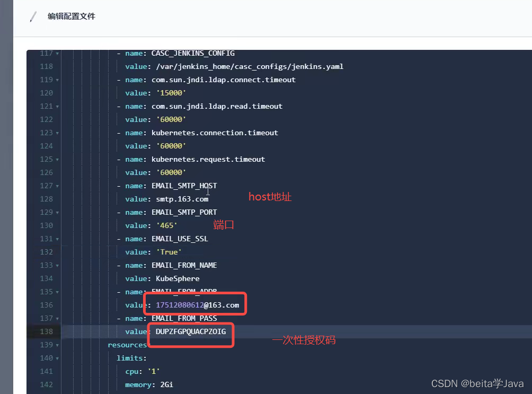Viewport: 532px width, 394px height.
Task: Collapse the fold arrow at line 121
Action: (x=57, y=107)
